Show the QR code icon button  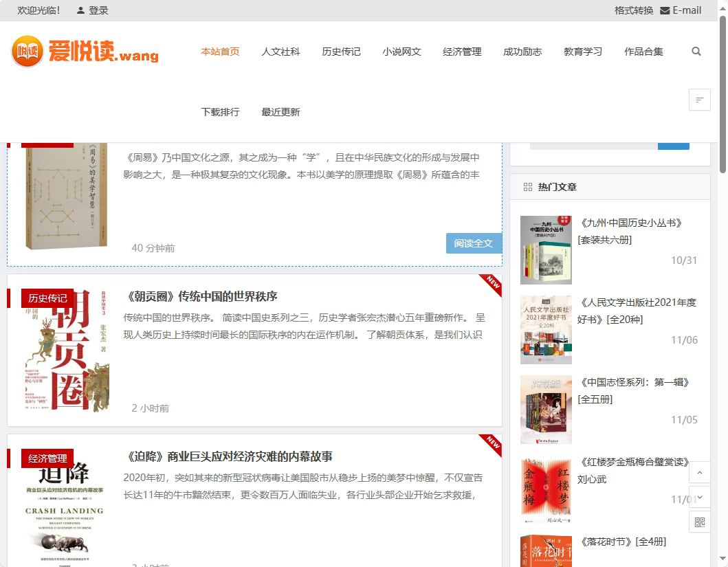click(700, 522)
